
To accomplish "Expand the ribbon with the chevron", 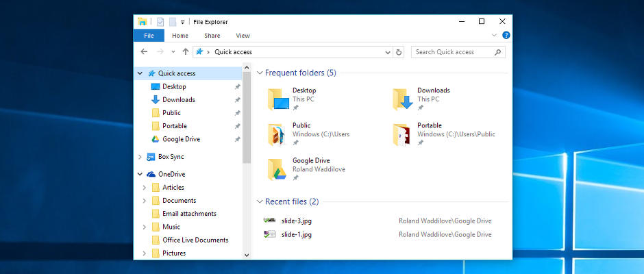I will pyautogui.click(x=494, y=36).
